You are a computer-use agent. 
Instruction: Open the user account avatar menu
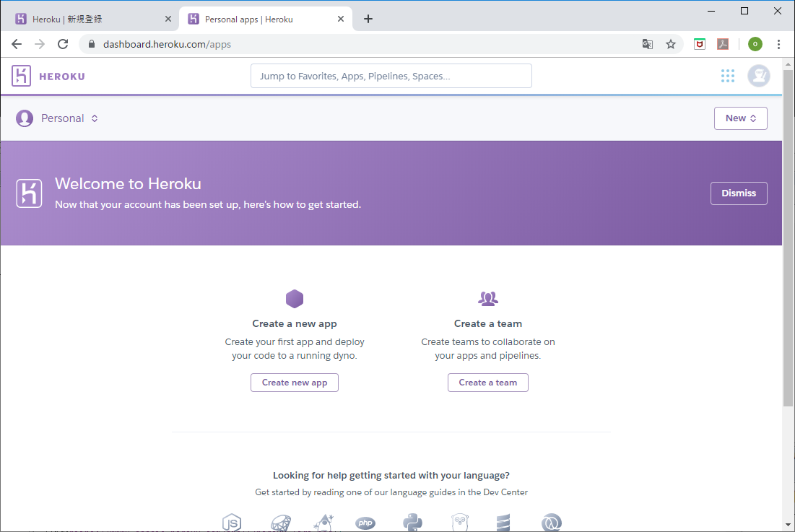[x=758, y=76]
